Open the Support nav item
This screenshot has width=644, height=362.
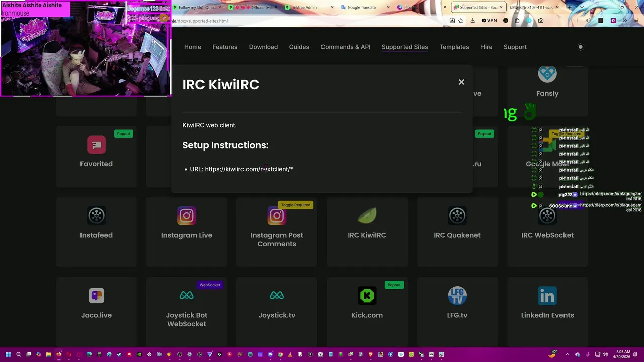coord(515,47)
